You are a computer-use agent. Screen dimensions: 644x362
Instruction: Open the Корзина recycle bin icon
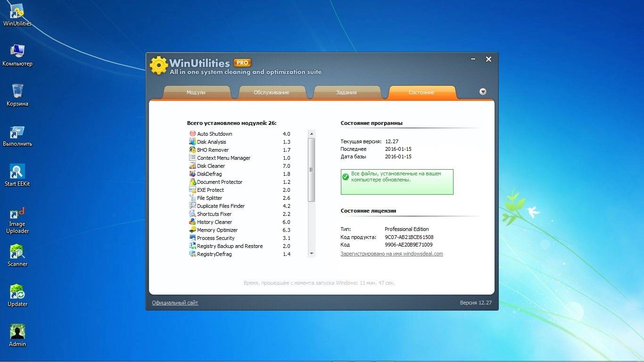point(17,96)
